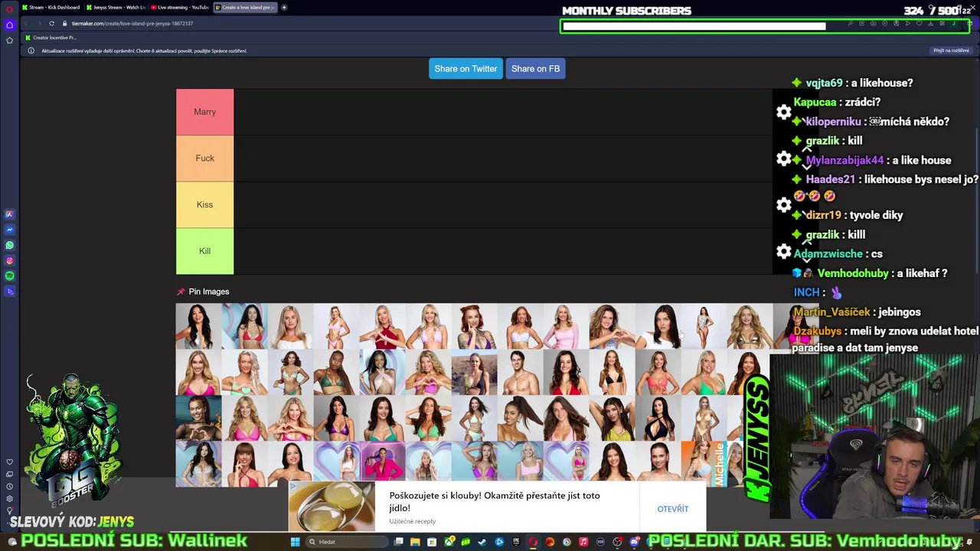The image size is (980, 551).
Task: Click the red Marry tier label
Action: click(x=204, y=112)
